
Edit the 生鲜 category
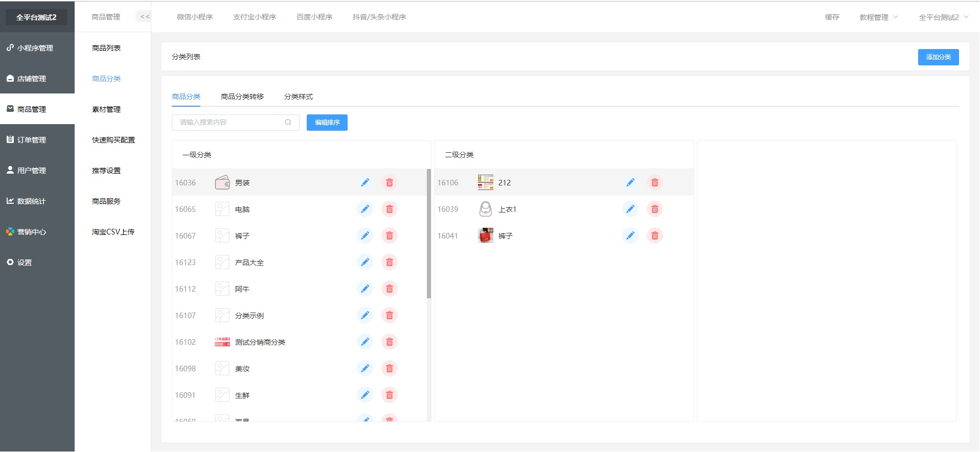pyautogui.click(x=365, y=395)
